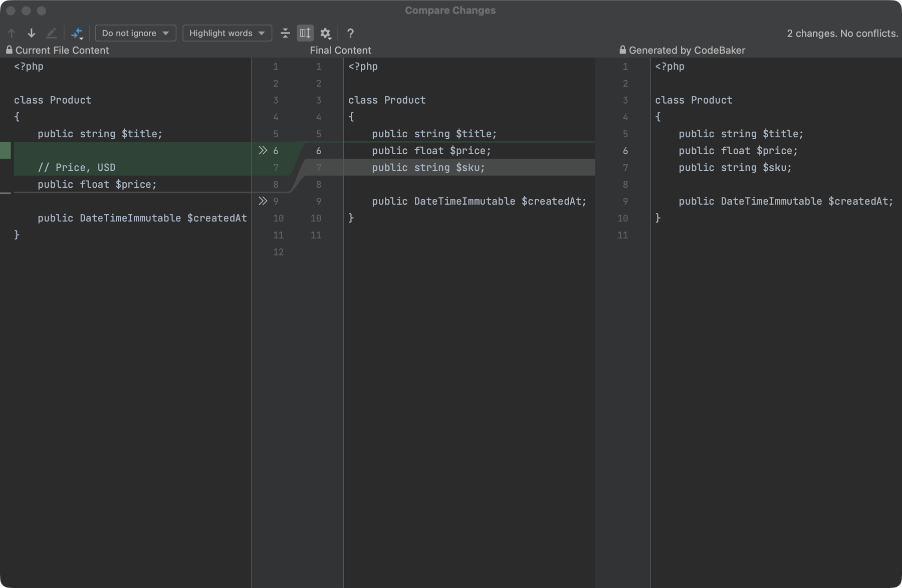
Task: Click 'public string $title;' in CodeBaker pane
Action: tap(741, 134)
